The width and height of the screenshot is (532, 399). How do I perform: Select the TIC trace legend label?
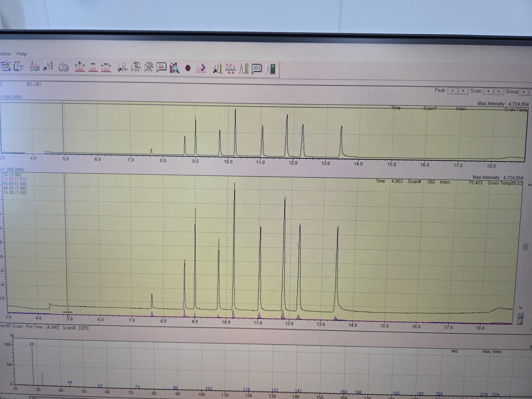pos(12,175)
